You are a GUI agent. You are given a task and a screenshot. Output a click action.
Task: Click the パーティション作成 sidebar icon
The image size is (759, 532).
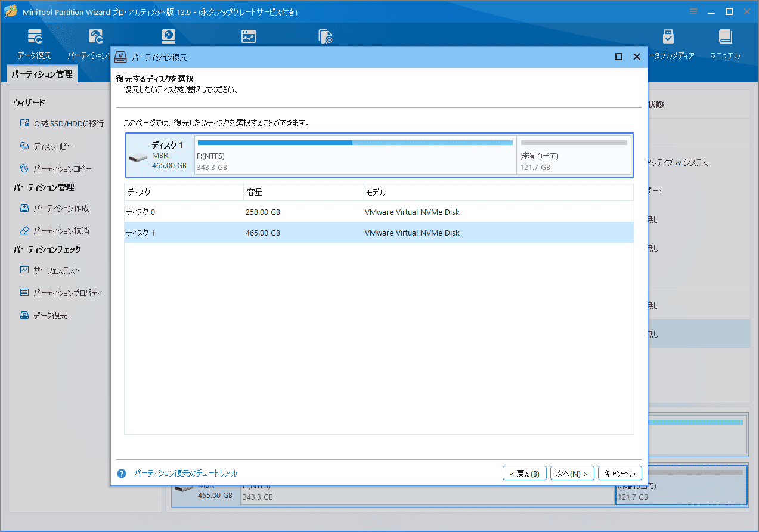pos(24,208)
